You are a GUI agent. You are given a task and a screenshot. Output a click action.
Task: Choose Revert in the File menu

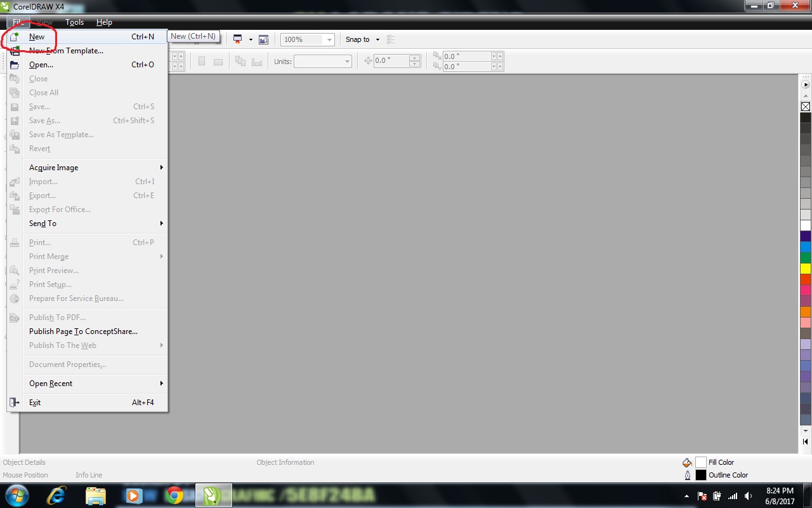pos(87,149)
